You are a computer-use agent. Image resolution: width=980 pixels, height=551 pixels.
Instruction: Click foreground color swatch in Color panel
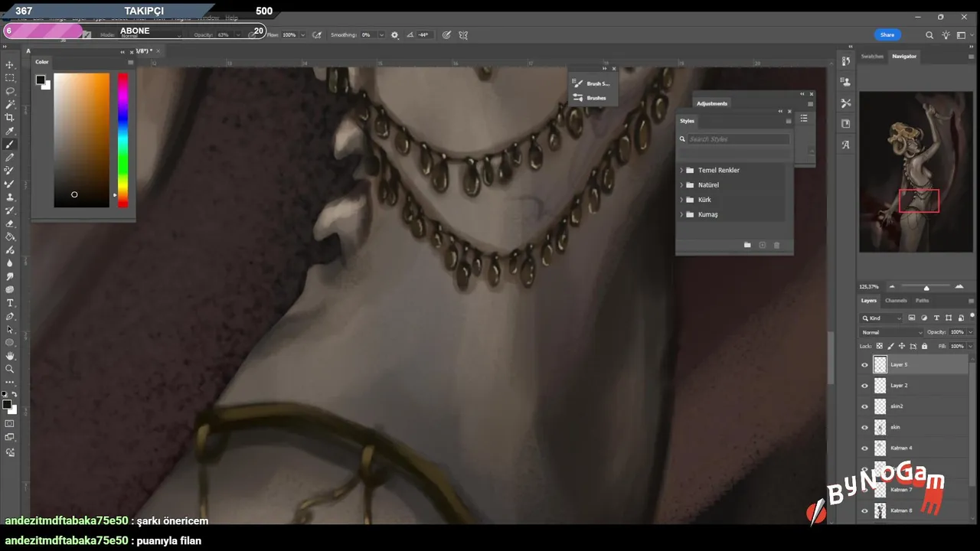tap(41, 80)
